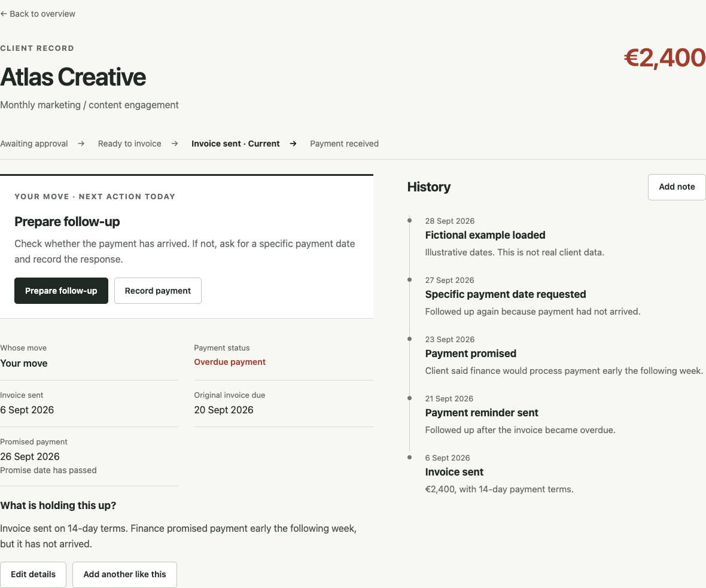Click the 'History' panel heading
Image resolution: width=706 pixels, height=588 pixels.
[x=428, y=187]
